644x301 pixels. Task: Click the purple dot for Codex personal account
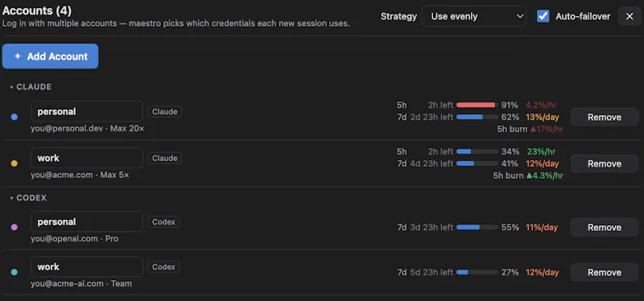[x=14, y=227]
